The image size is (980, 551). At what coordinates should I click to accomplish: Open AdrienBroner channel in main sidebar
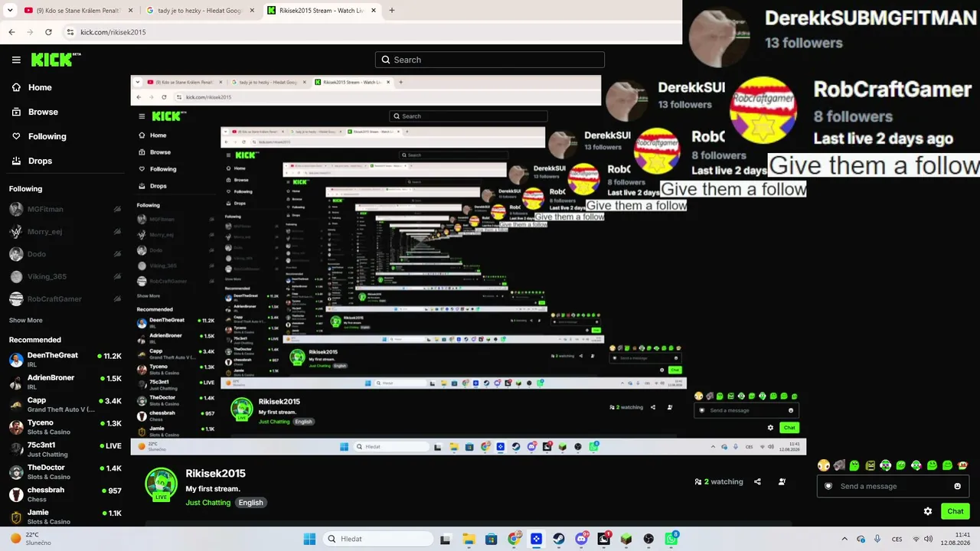[x=65, y=382]
